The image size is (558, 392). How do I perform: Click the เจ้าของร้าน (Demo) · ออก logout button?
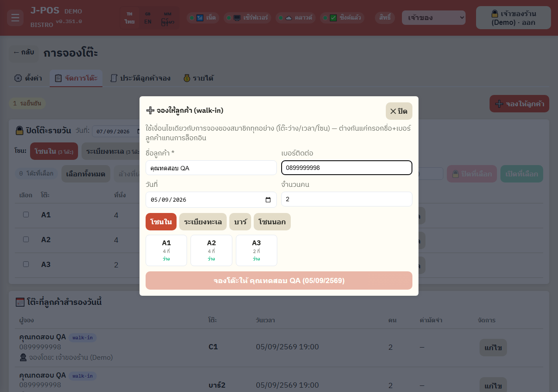[514, 18]
